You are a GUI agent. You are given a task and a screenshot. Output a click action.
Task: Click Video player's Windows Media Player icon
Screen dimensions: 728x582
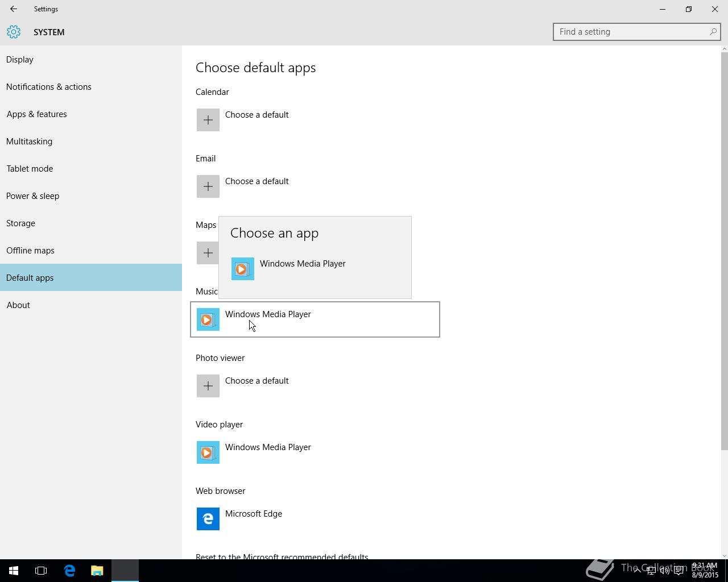208,452
